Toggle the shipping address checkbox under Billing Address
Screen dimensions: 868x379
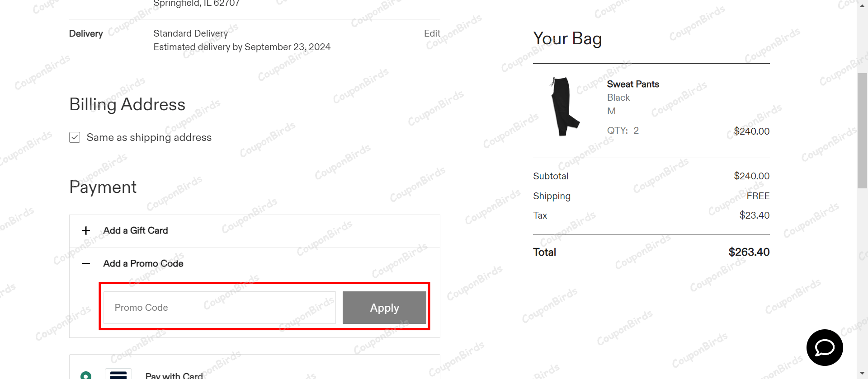75,137
